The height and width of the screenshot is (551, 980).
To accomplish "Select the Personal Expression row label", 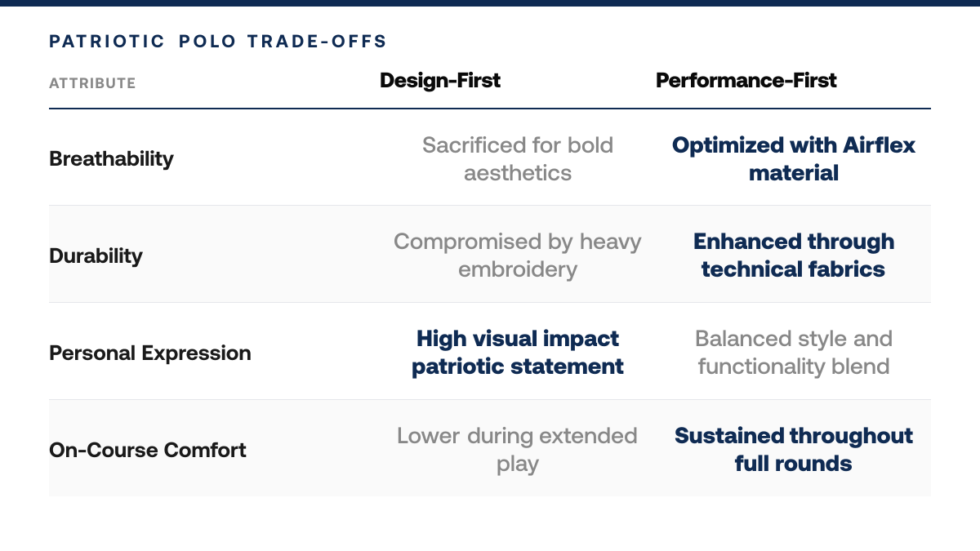I will click(150, 353).
